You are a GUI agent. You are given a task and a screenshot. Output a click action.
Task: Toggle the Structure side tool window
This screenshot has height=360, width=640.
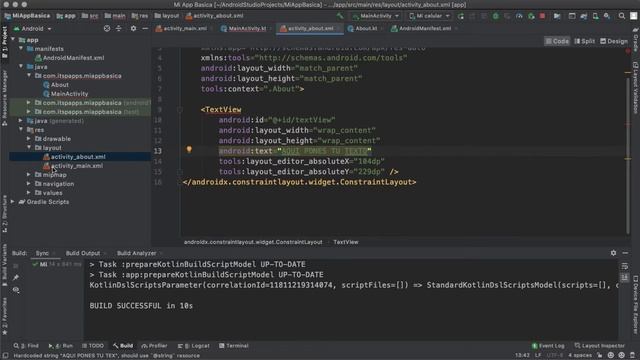coord(4,214)
